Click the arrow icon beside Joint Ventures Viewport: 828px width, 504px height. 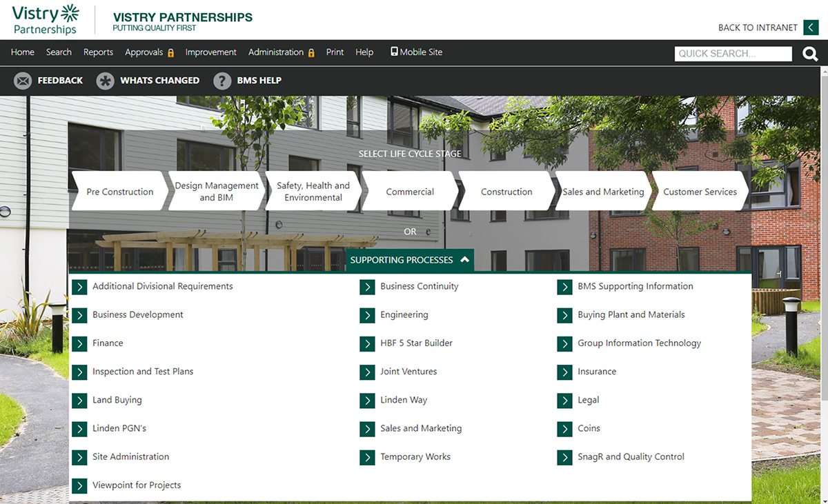click(367, 372)
